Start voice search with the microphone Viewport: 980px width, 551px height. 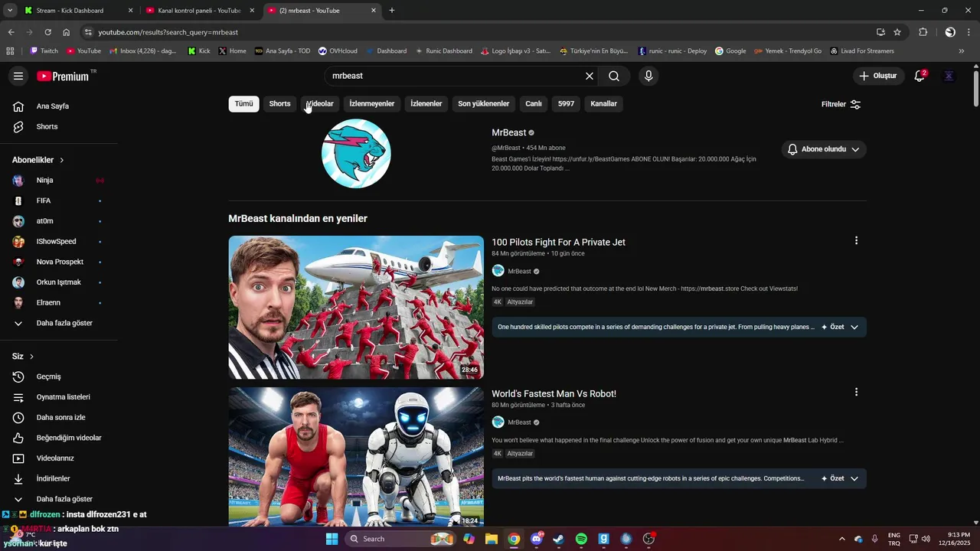coord(648,76)
